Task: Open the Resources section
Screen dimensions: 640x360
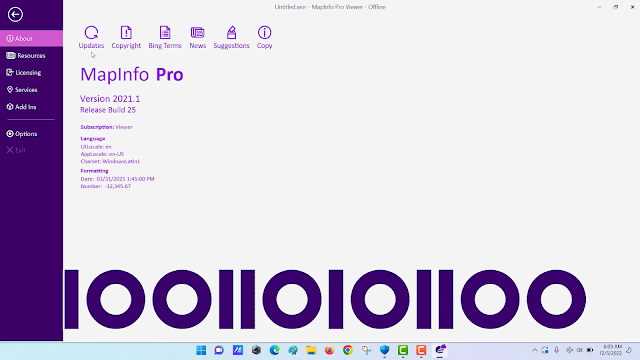Action: coord(31,56)
